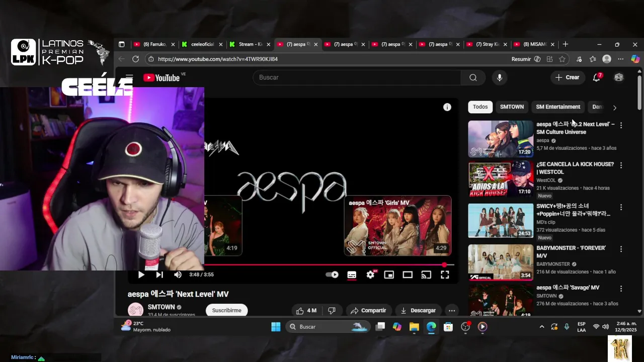Open BABYMONSTER FOREVER M/V thumbnail
The height and width of the screenshot is (362, 644).
point(501,263)
